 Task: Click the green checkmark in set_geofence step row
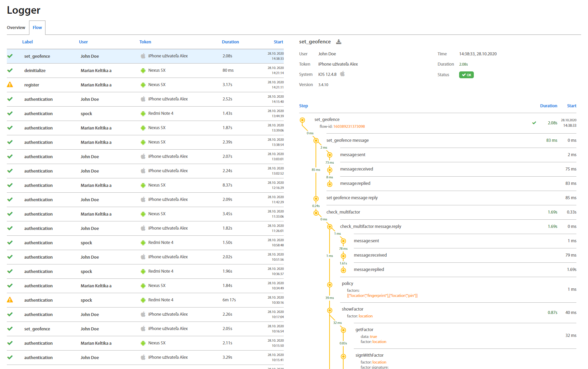(534, 123)
